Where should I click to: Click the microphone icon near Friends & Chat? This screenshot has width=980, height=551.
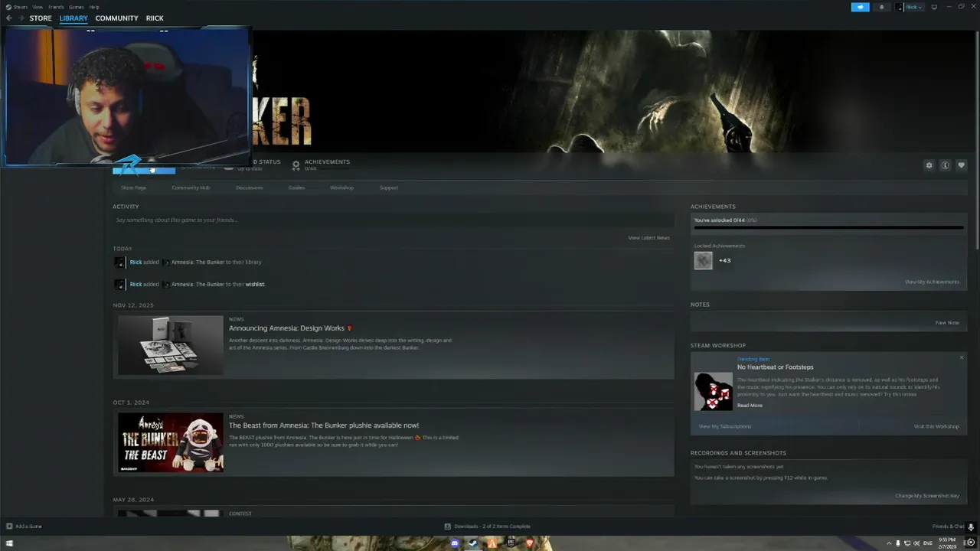click(x=971, y=527)
